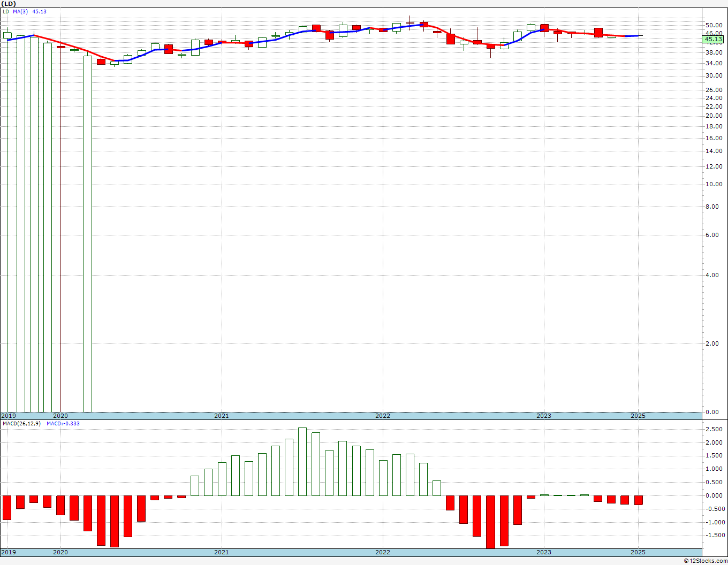
Task: Click the 1.000 MACD axis label
Action: tap(715, 469)
